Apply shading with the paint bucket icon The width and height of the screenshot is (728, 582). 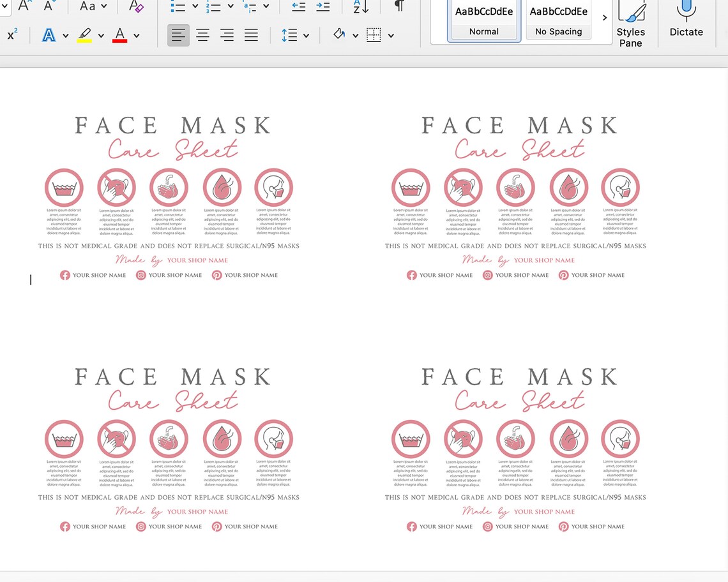pos(338,34)
